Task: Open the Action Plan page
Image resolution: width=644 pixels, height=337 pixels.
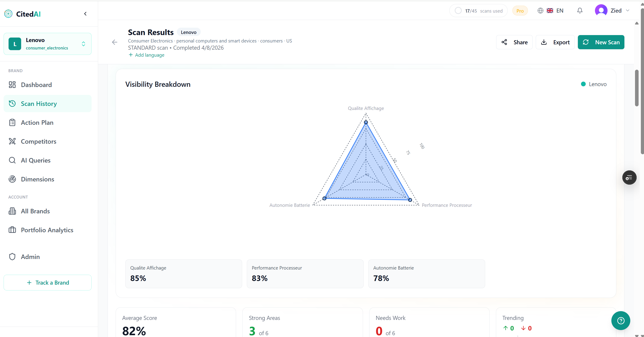Action: point(37,122)
